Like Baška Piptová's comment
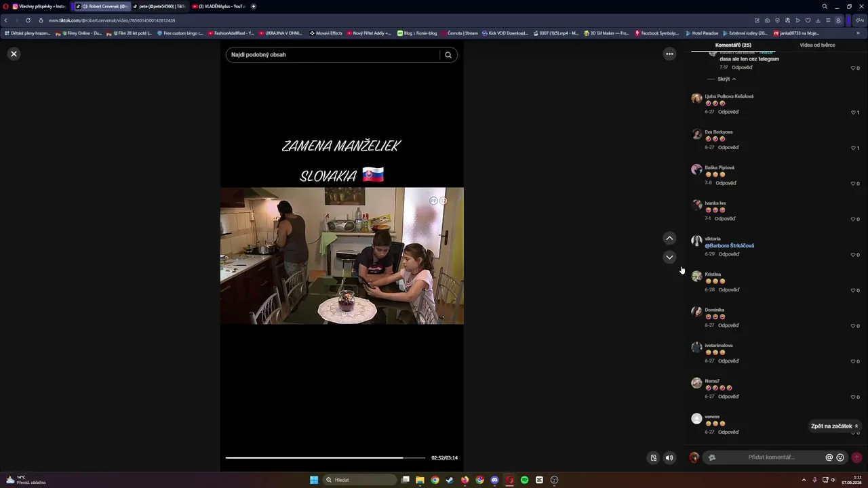 pos(853,184)
